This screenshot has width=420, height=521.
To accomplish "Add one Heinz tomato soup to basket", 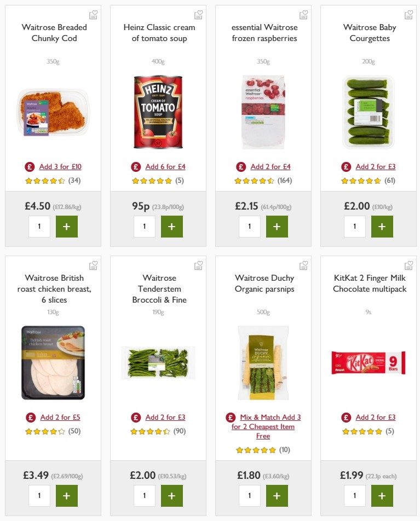I will coord(172,226).
